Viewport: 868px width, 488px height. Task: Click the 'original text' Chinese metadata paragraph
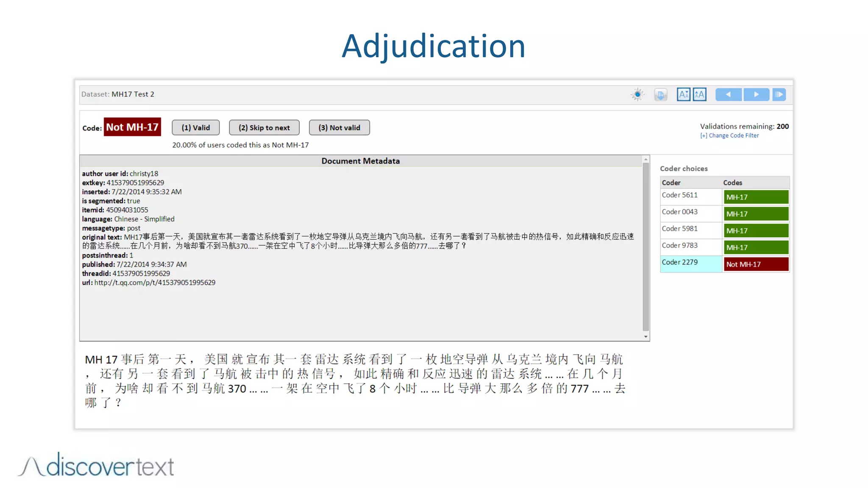[358, 241]
